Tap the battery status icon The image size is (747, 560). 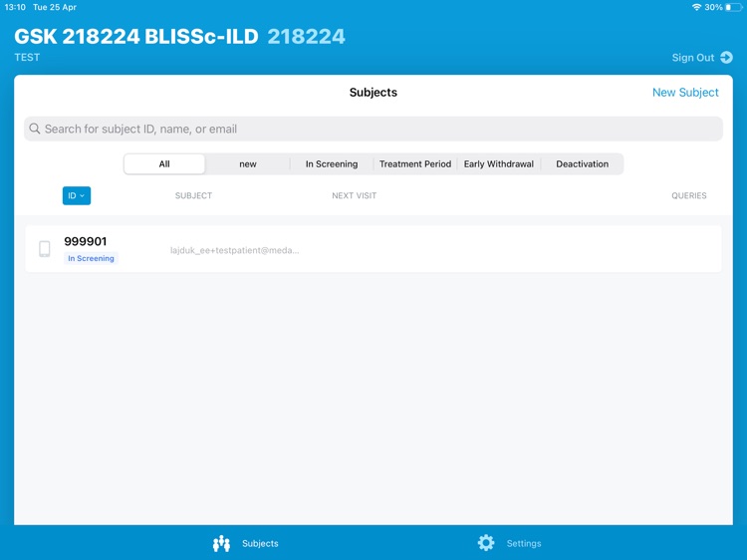(x=734, y=7)
